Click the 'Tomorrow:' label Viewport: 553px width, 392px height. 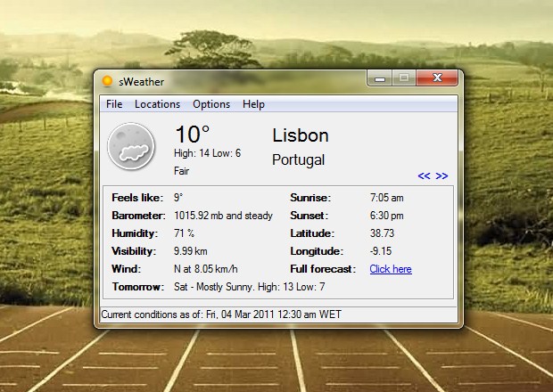[x=138, y=287]
